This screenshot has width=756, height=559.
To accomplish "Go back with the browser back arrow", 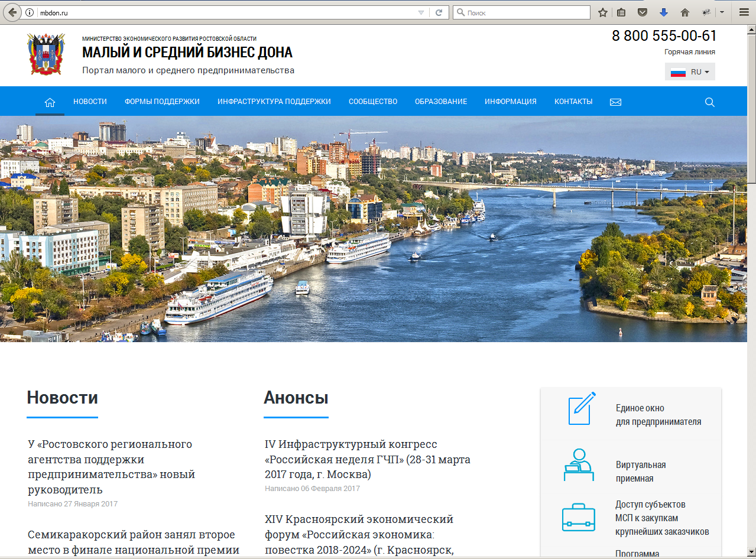I will coord(11,12).
